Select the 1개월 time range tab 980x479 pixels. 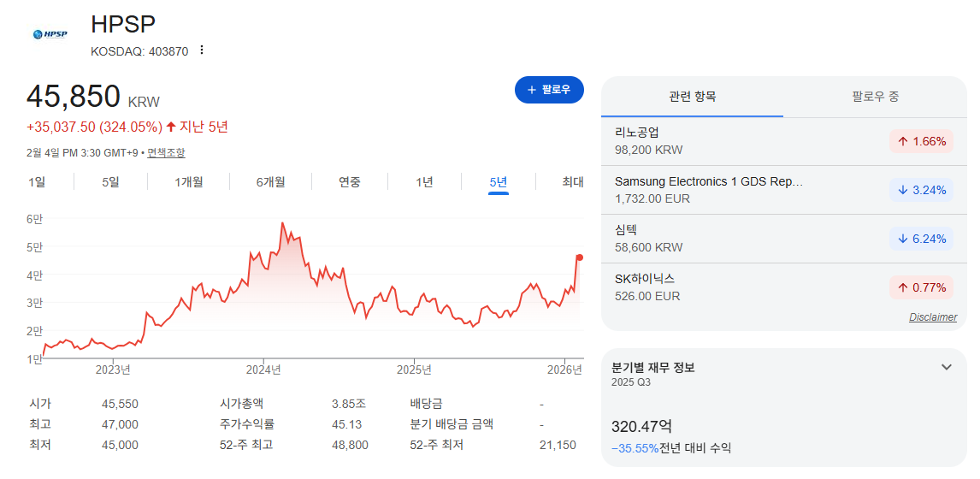click(189, 182)
